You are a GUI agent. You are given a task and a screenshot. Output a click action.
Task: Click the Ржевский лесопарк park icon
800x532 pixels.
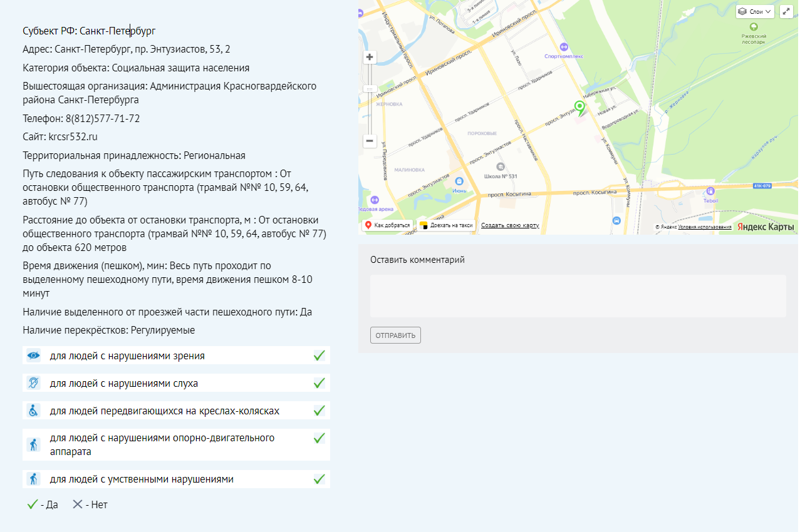pos(754,27)
